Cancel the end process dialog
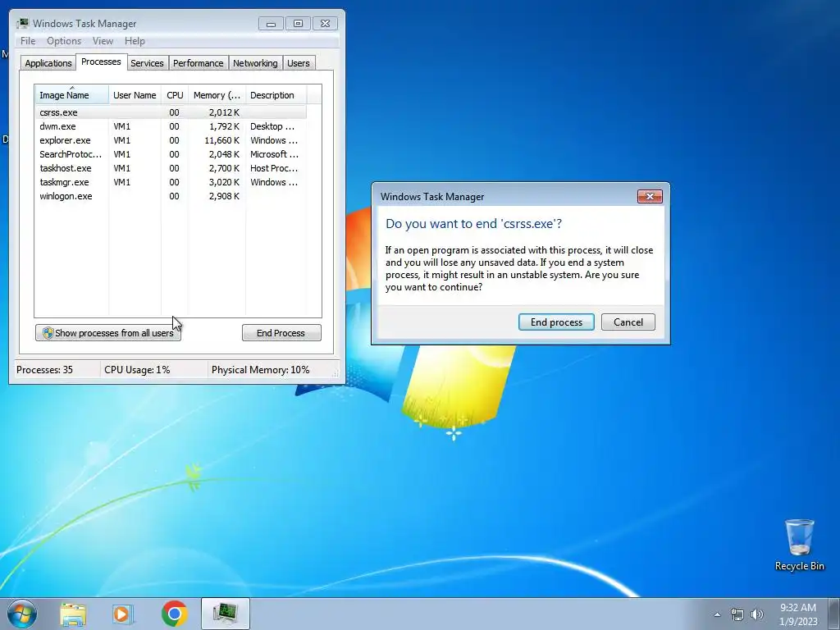This screenshot has width=840, height=630. click(628, 322)
